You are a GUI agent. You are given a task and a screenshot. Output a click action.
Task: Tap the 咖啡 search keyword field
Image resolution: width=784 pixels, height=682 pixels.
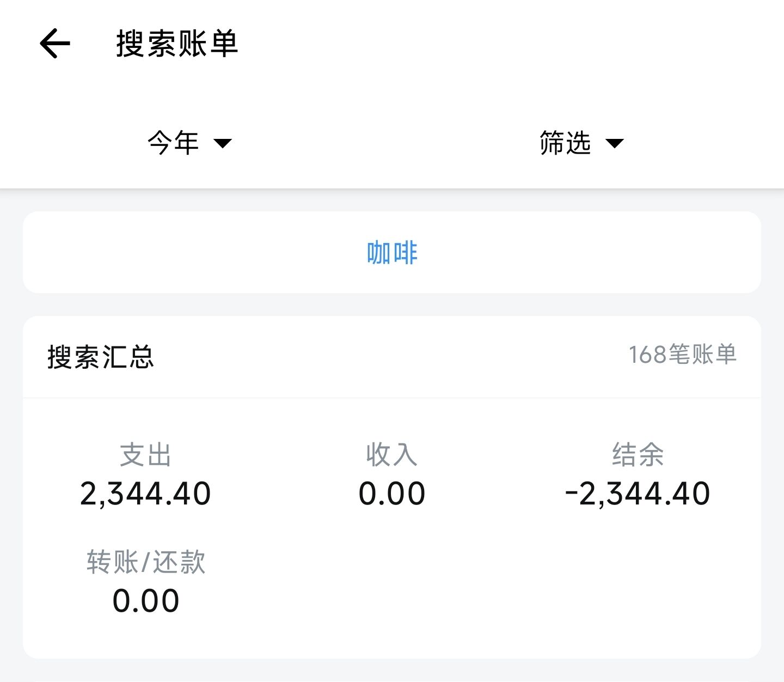pyautogui.click(x=392, y=252)
